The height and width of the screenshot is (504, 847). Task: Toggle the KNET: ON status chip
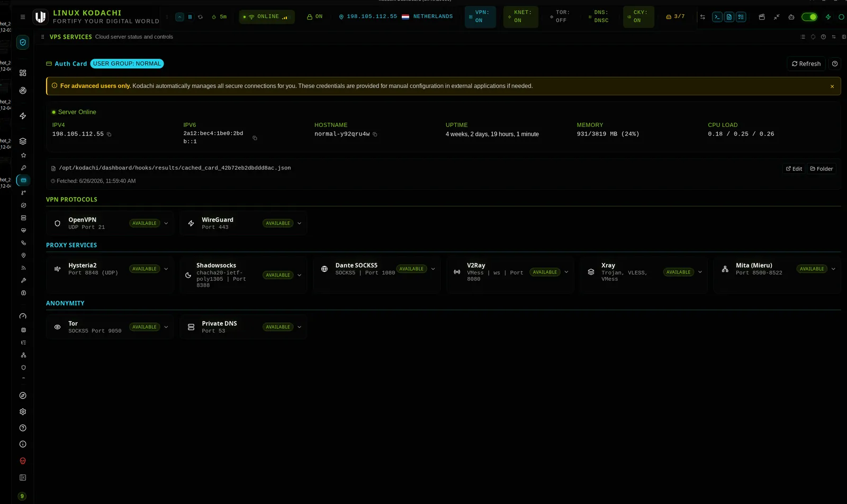[520, 17]
